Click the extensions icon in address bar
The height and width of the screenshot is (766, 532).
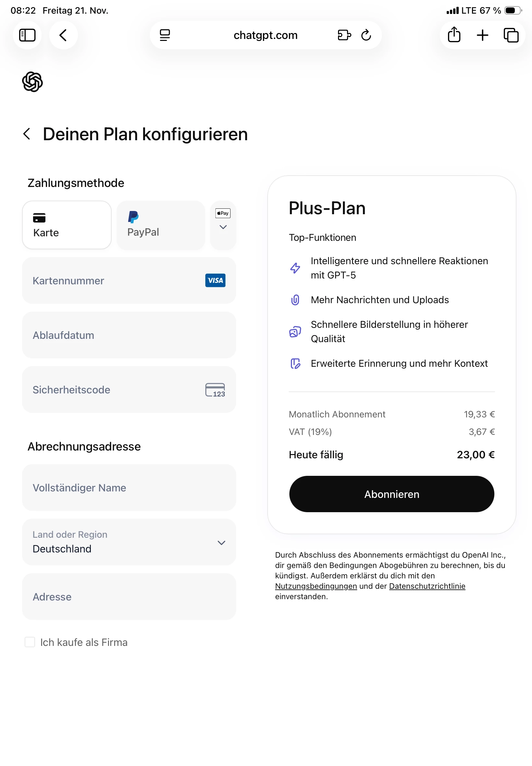[344, 35]
